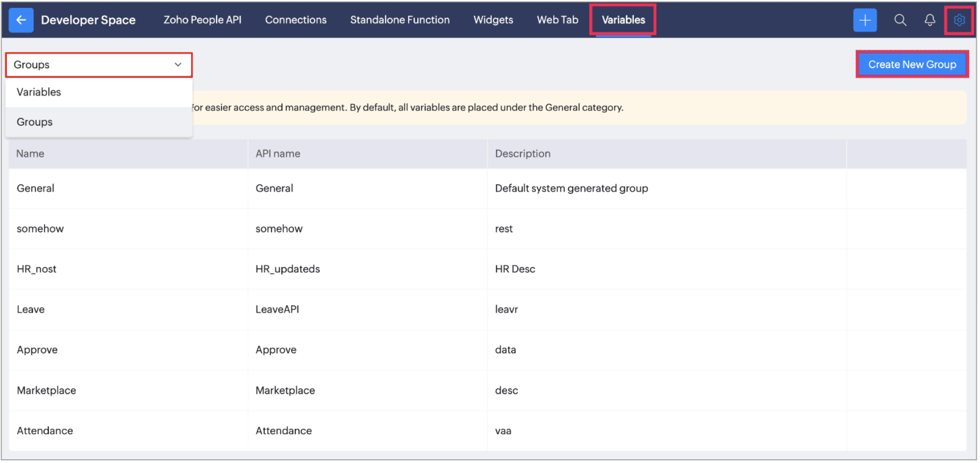The image size is (980, 463).
Task: Choose Variables from the dropdown list
Action: (x=39, y=92)
